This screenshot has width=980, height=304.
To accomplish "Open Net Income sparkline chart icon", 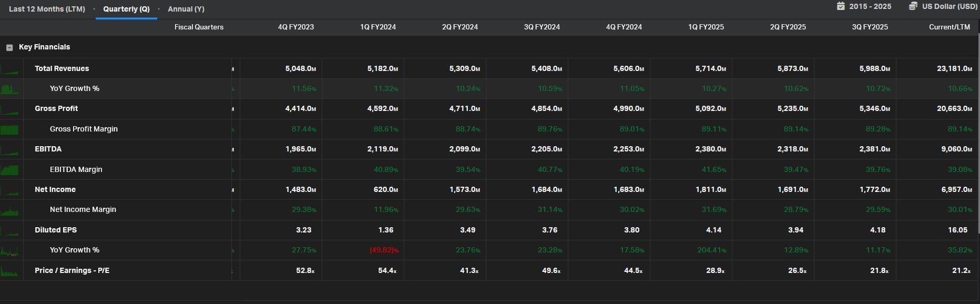I will [9, 189].
